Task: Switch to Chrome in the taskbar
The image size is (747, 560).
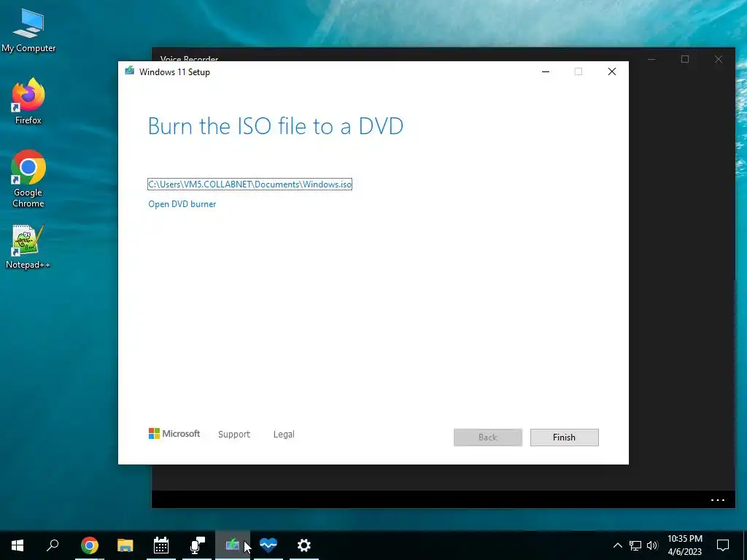Action: click(90, 545)
